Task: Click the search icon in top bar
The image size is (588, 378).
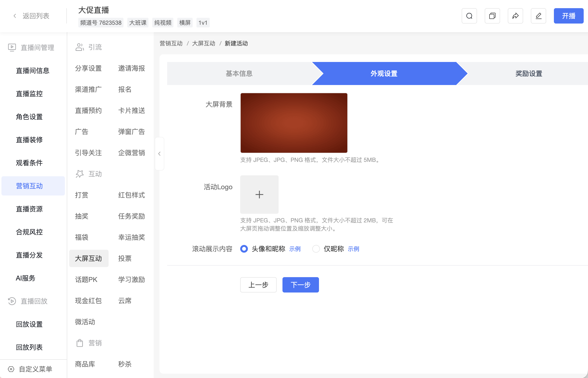Action: 469,16
